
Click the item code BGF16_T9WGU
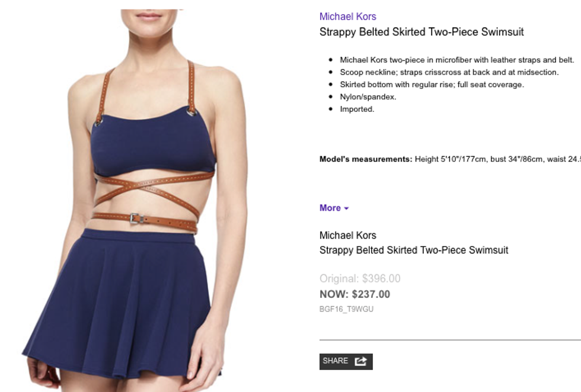[x=346, y=309]
